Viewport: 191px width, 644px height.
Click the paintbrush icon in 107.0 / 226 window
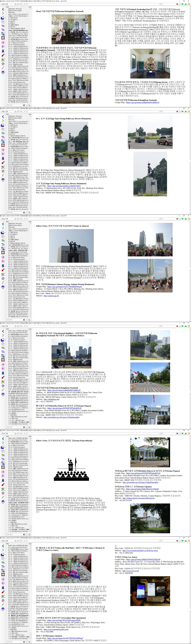click(x=3, y=270)
